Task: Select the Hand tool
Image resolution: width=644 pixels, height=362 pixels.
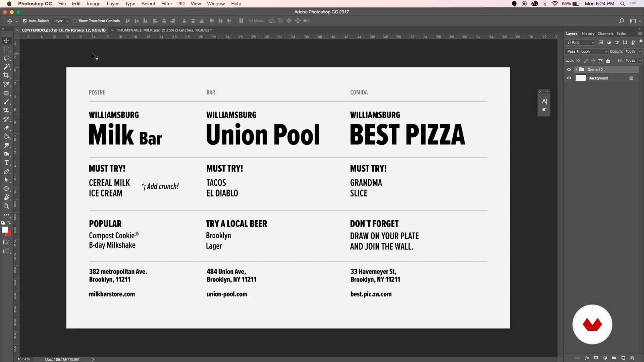Action: pos(6,197)
